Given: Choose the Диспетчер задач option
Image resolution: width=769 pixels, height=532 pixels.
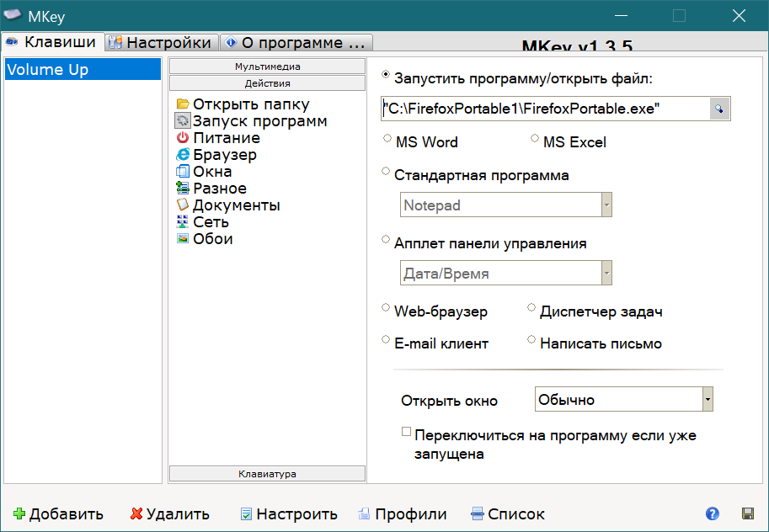Looking at the screenshot, I should (x=531, y=309).
